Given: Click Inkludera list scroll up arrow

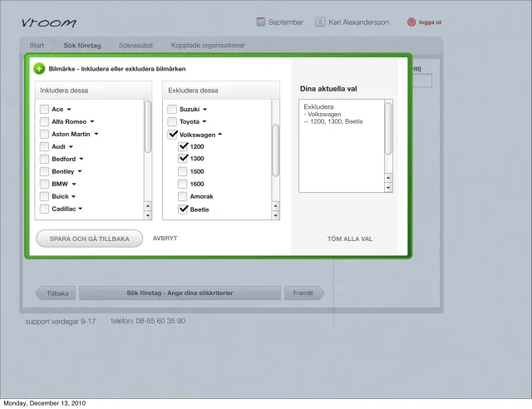Looking at the screenshot, I should tap(148, 206).
